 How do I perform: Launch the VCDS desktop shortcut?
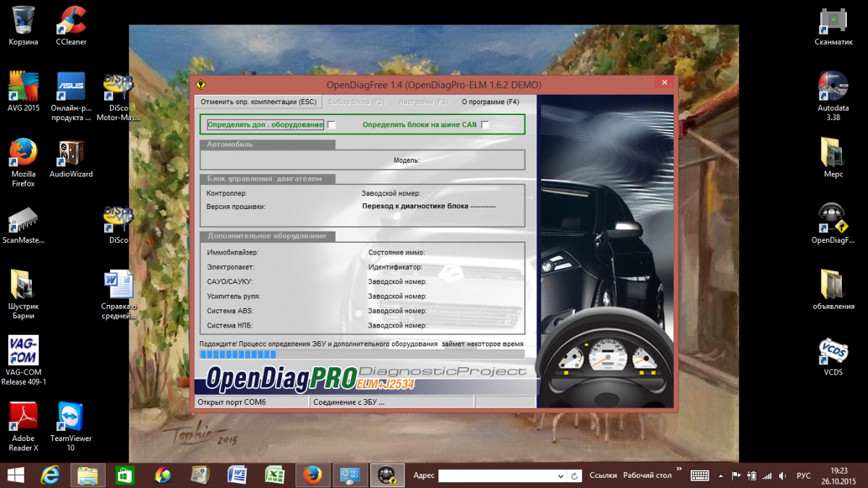833,351
